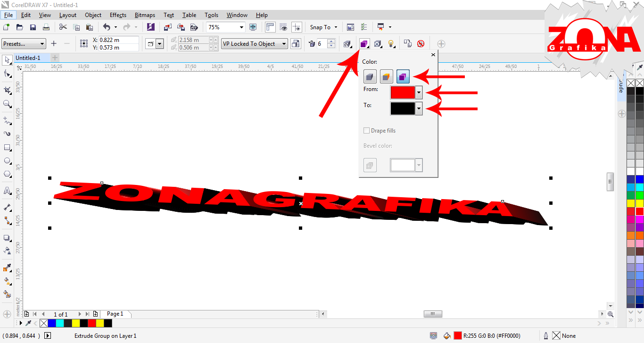This screenshot has height=343, width=644.
Task: Open the Object menu
Action: [93, 15]
